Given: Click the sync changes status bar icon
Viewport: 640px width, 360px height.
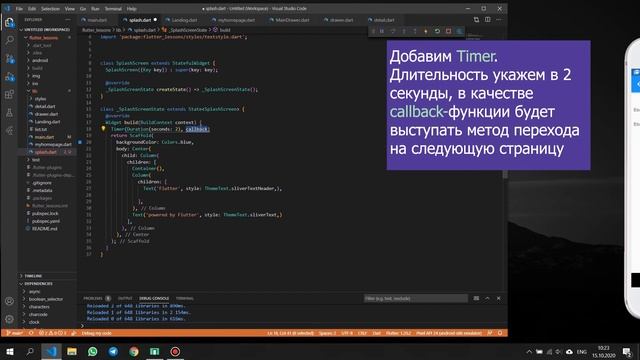Looking at the screenshot, I should (x=31, y=333).
